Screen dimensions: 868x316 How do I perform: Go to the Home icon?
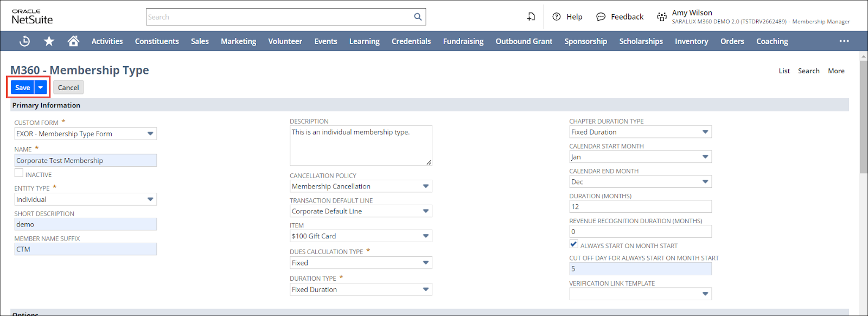pyautogui.click(x=73, y=41)
